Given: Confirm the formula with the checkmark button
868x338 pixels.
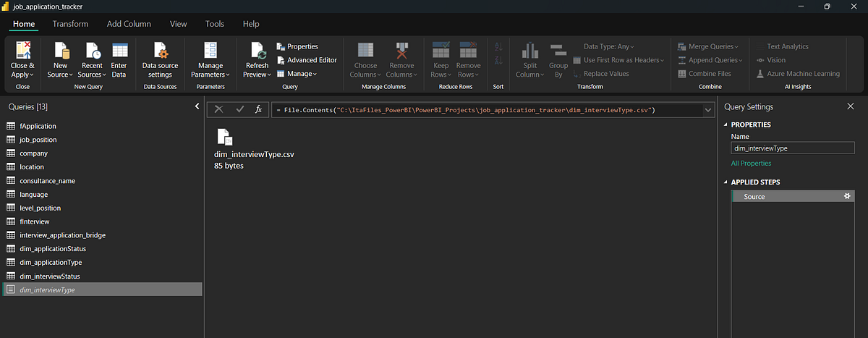Looking at the screenshot, I should [239, 109].
